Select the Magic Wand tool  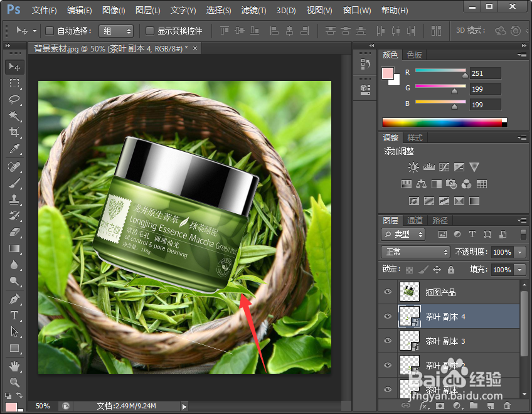(x=14, y=115)
